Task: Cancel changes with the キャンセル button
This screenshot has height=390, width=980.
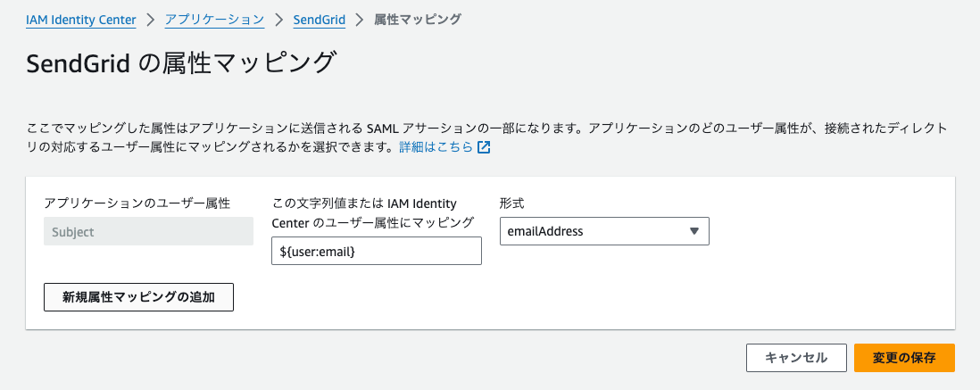Action: (x=796, y=358)
